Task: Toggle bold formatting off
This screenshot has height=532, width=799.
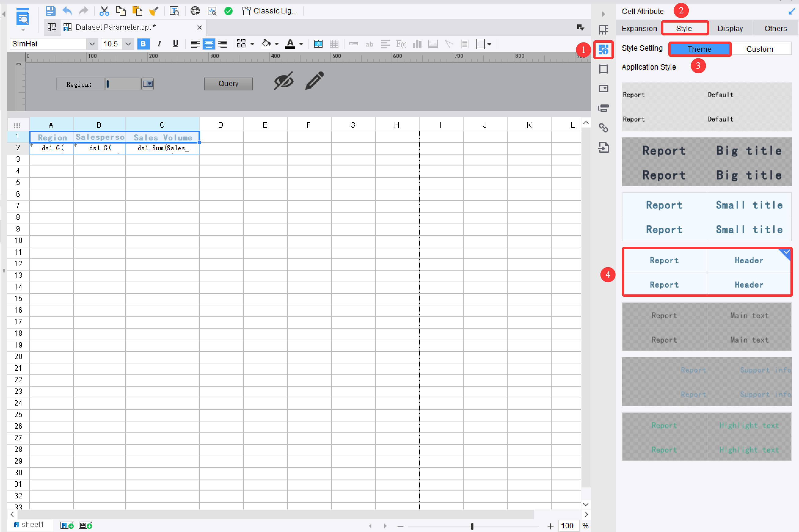Action: point(143,44)
